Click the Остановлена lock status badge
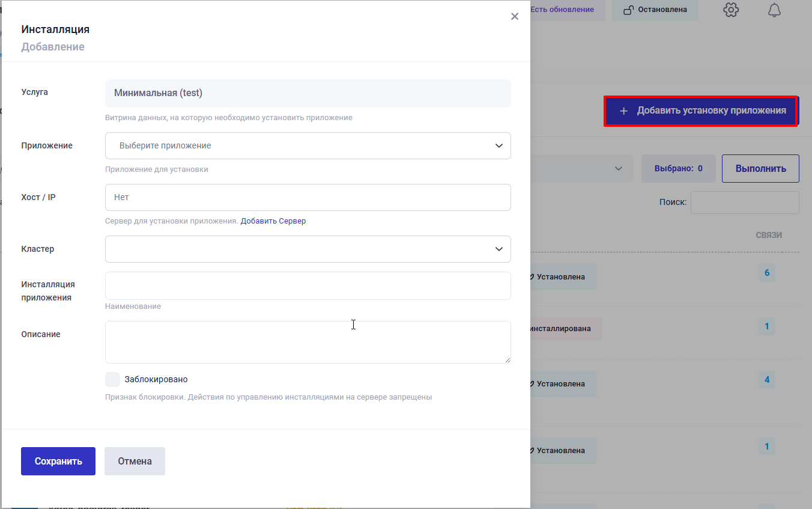Screen dimensions: 812x509 [655, 10]
